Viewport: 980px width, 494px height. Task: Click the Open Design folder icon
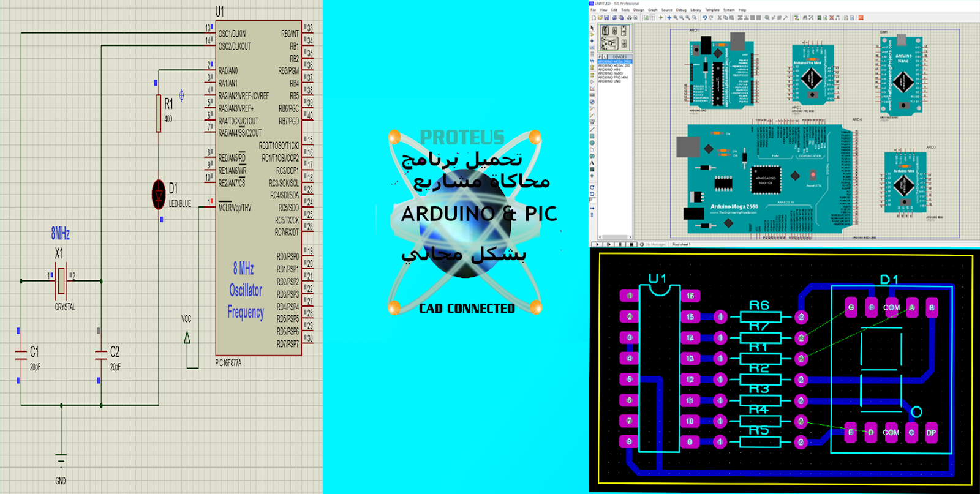pyautogui.click(x=600, y=18)
